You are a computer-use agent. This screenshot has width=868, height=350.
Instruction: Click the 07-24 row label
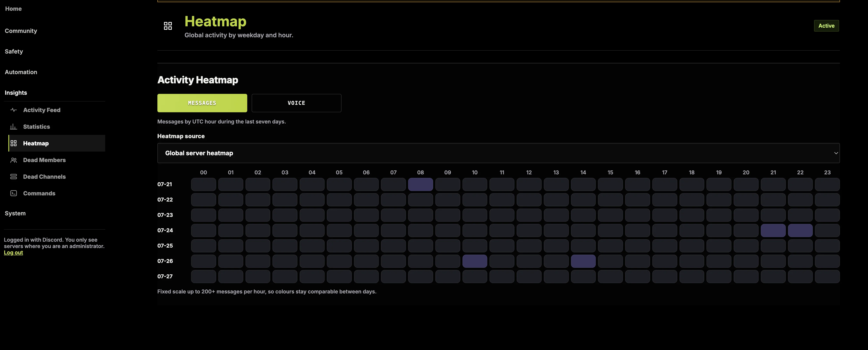(x=165, y=230)
